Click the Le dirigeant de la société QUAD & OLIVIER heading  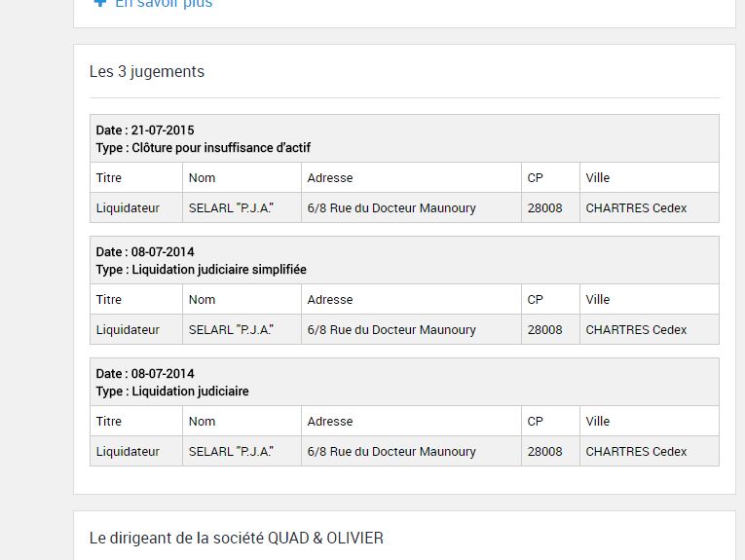(x=237, y=538)
